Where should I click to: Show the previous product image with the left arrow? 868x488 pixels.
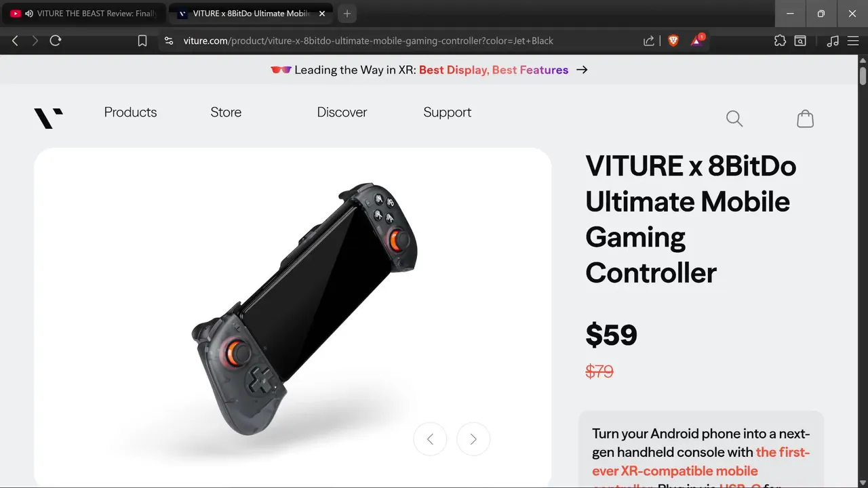pyautogui.click(x=430, y=439)
